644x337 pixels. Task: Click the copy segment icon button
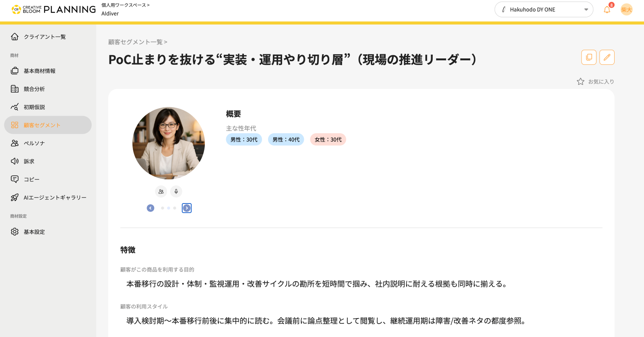click(x=588, y=57)
